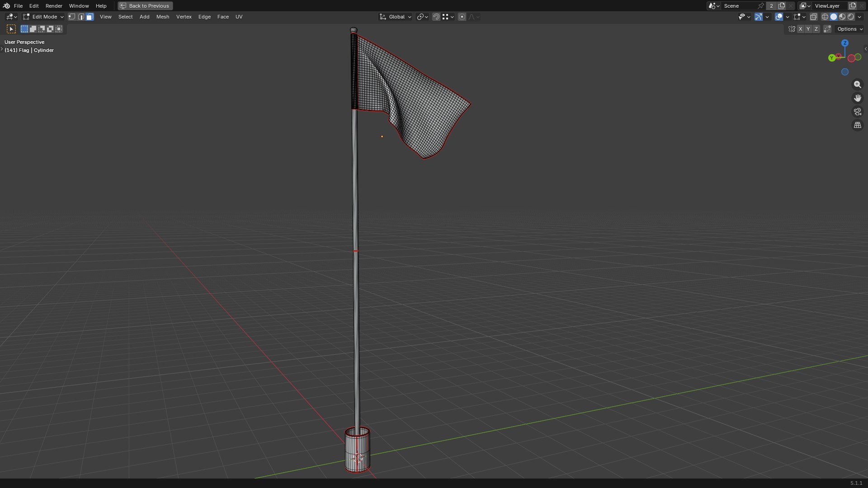
Task: Switch to rendered viewport shading
Action: point(851,17)
